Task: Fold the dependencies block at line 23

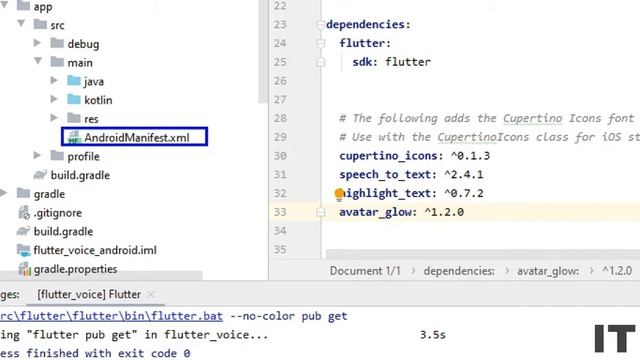Action: point(320,24)
